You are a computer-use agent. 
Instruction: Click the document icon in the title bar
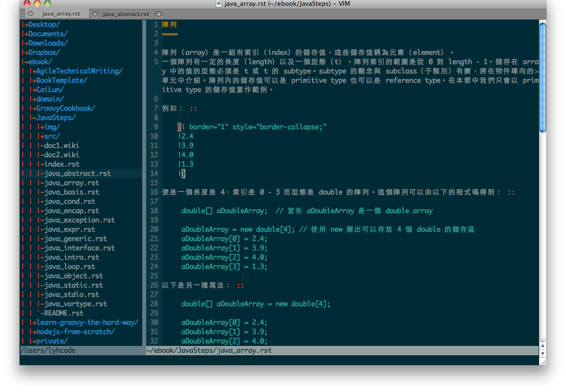[x=219, y=3]
